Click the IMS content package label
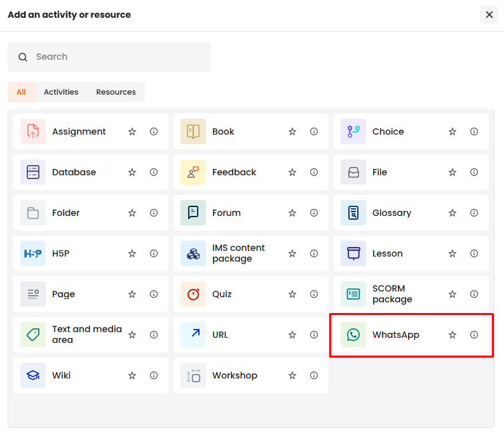 (238, 253)
